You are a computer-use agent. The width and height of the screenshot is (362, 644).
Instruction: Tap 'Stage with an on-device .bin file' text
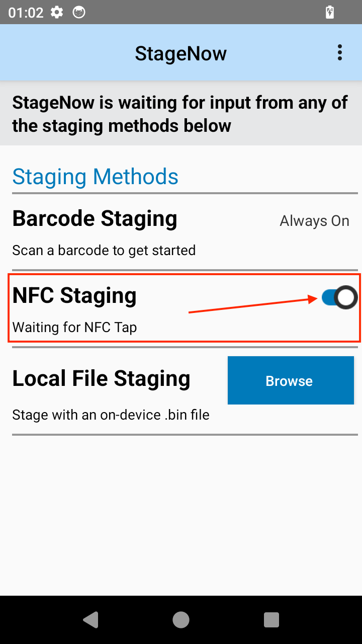click(x=111, y=415)
